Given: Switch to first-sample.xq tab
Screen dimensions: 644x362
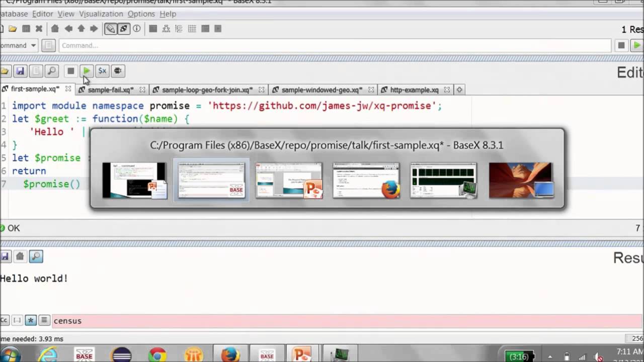Looking at the screenshot, I should pyautogui.click(x=35, y=89).
